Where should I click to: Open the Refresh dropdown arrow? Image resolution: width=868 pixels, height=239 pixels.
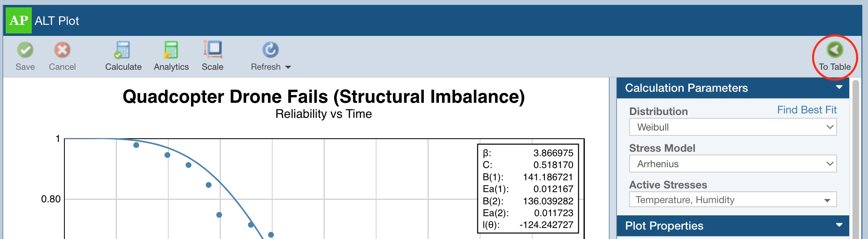click(x=288, y=67)
